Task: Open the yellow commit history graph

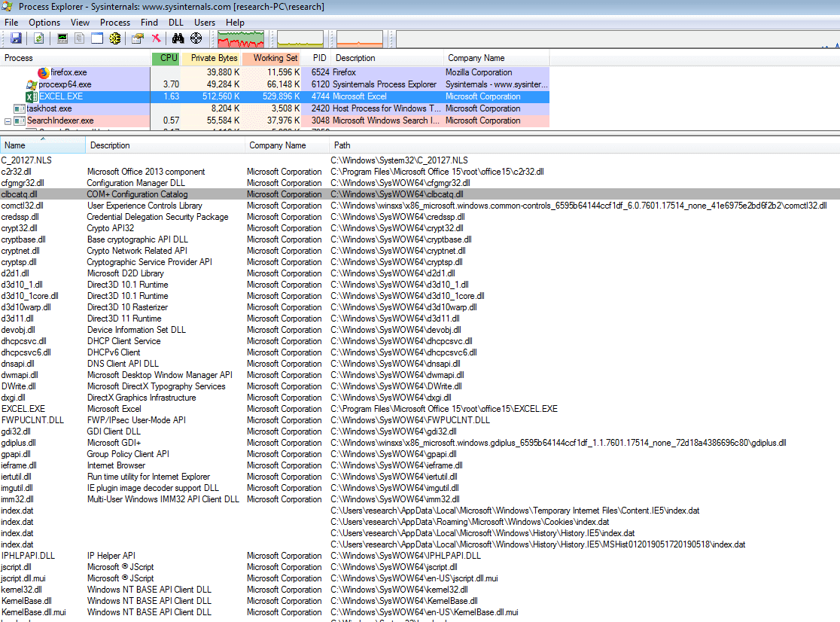Action: (300, 38)
